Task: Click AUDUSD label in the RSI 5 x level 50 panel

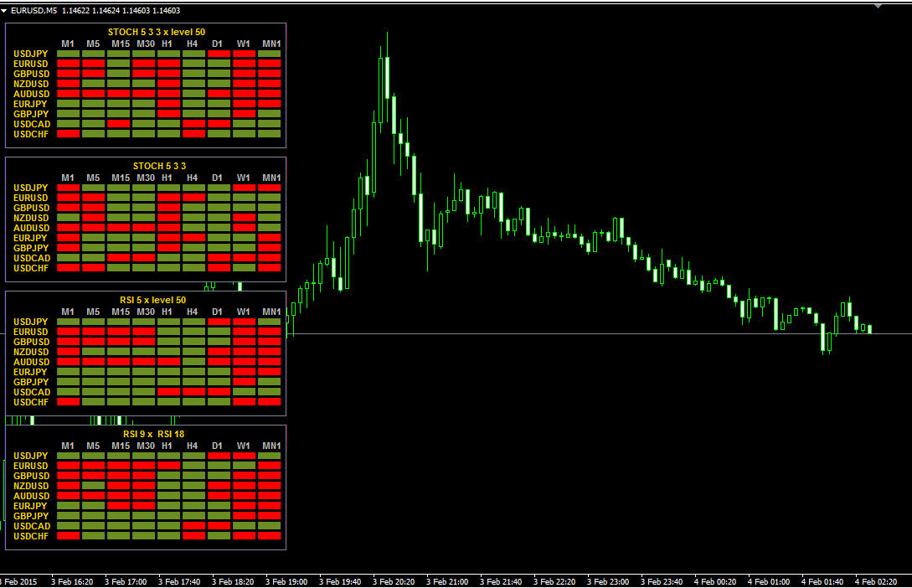Action: point(31,362)
